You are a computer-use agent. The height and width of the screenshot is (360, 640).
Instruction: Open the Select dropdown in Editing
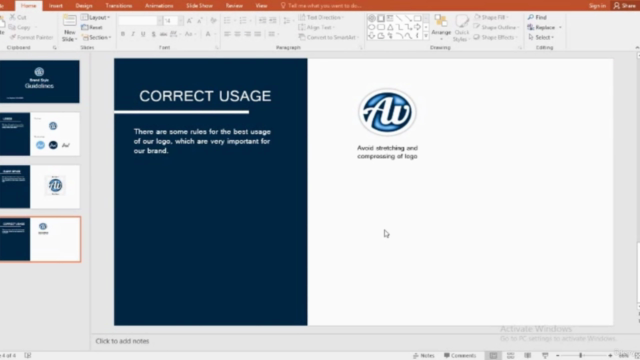tap(541, 37)
